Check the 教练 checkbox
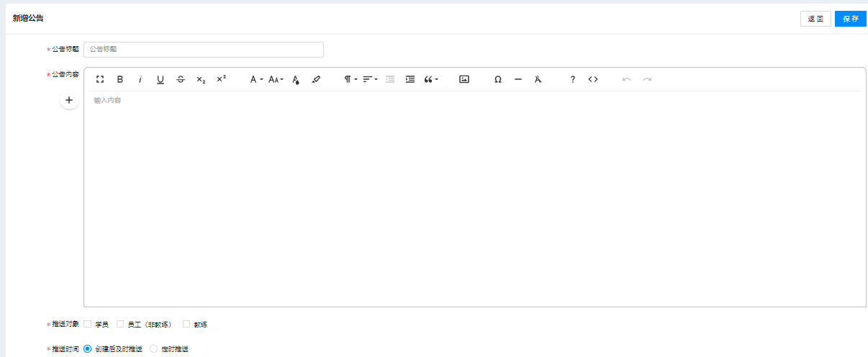The height and width of the screenshot is (357, 868). click(186, 325)
